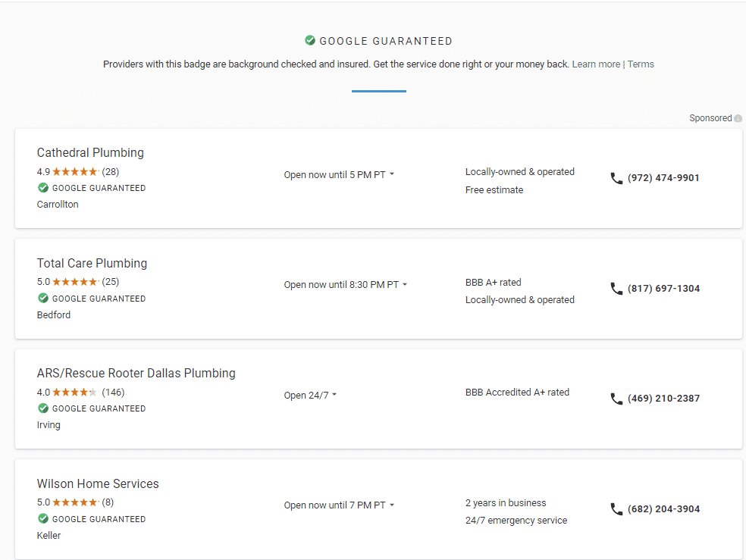The image size is (746, 560).
Task: Click the Keller location text
Action: pyautogui.click(x=49, y=535)
